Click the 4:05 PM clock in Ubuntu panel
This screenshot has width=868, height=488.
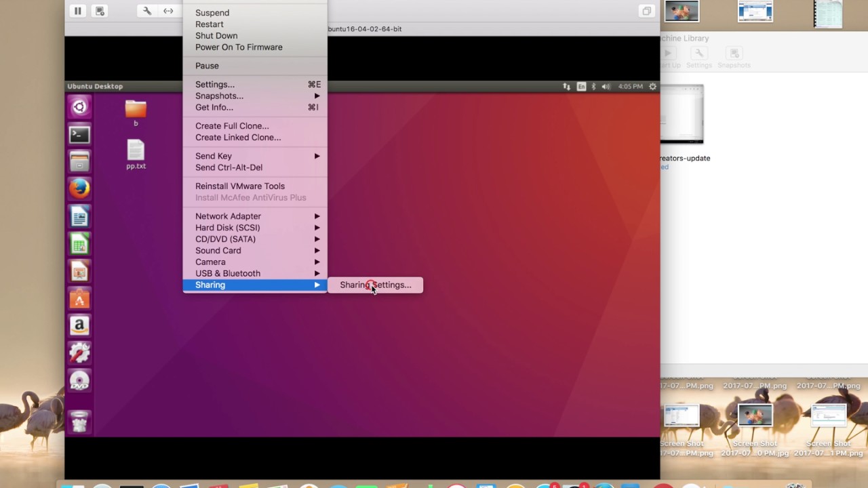tap(630, 87)
